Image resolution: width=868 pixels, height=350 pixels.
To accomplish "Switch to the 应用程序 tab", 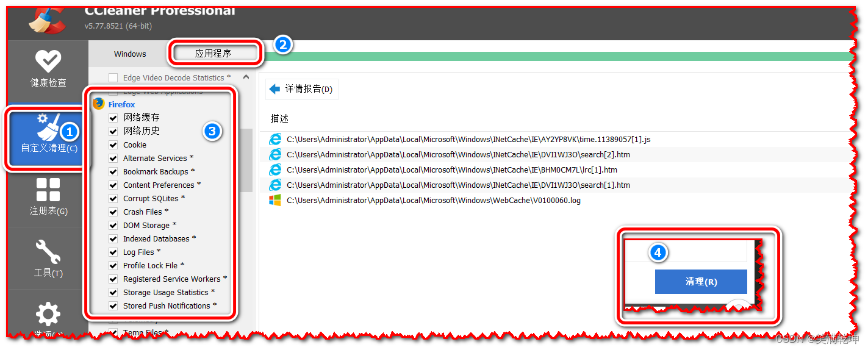I will 213,54.
